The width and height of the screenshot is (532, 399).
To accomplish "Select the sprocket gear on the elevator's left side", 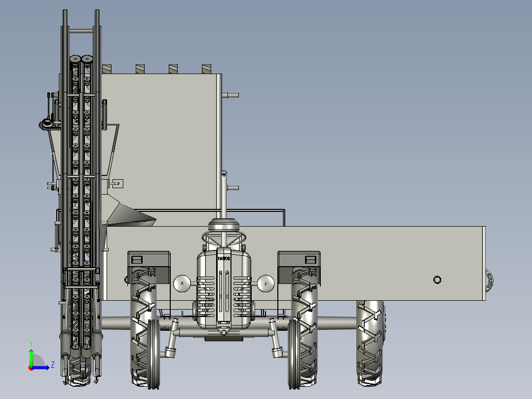I will click(46, 124).
